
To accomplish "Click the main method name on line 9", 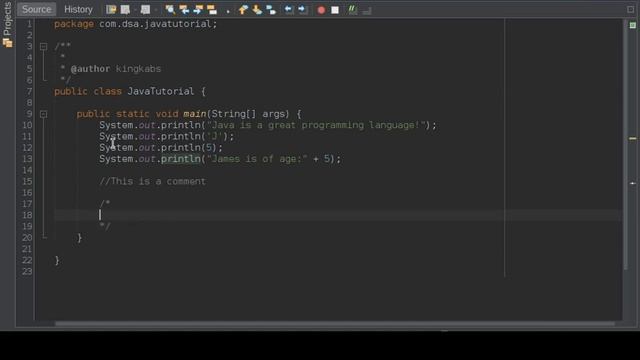I will point(195,114).
